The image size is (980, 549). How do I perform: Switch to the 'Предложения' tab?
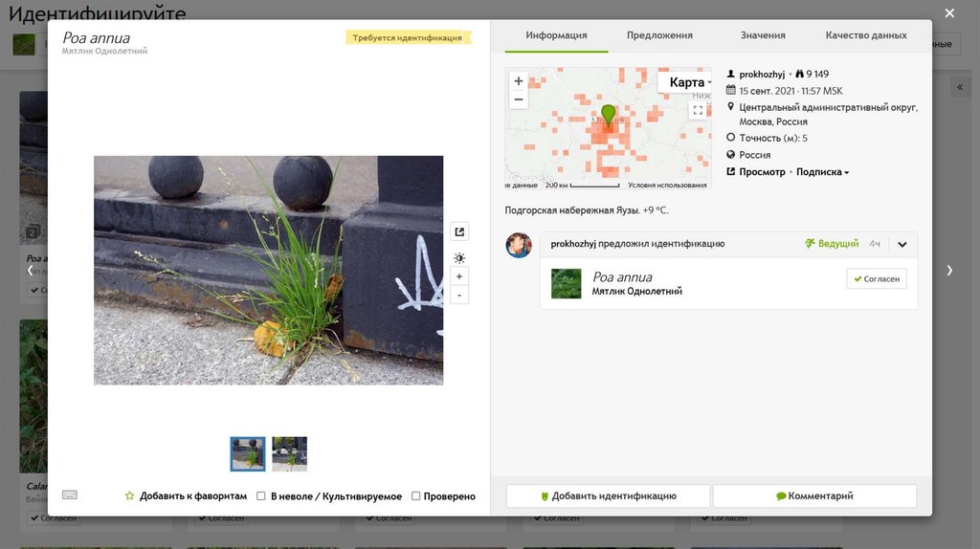[659, 35]
